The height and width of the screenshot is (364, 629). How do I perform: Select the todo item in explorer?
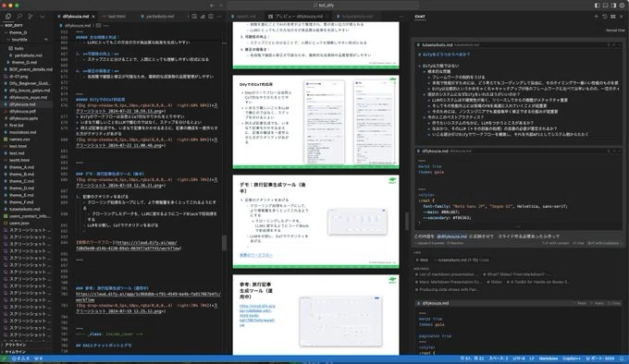[x=18, y=48]
